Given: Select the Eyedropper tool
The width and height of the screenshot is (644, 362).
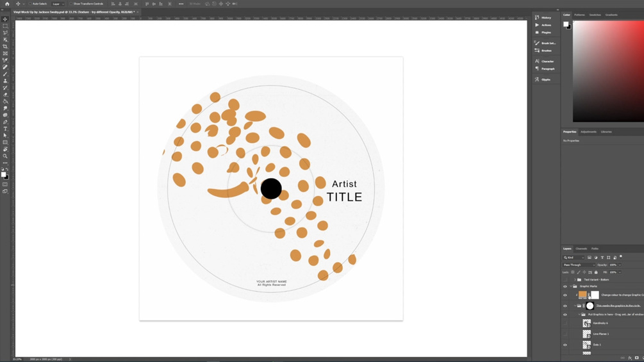Looking at the screenshot, I should pyautogui.click(x=5, y=60).
